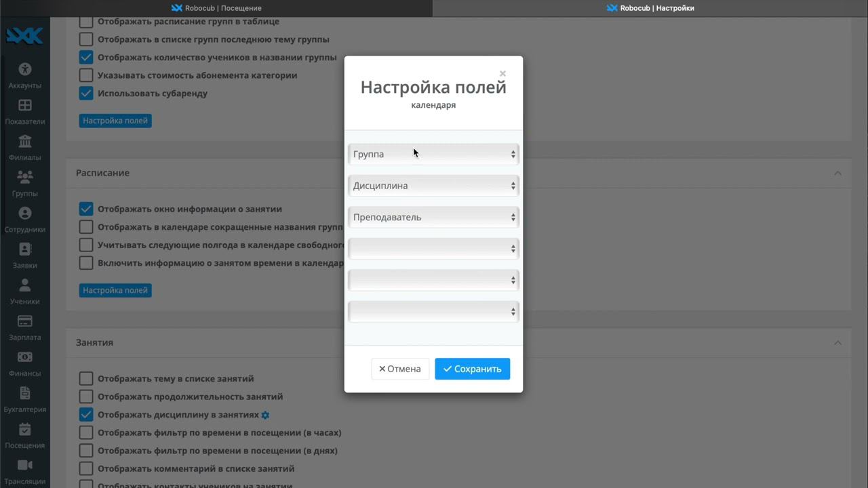Open Аккаунты section in the sidebar

tap(25, 75)
